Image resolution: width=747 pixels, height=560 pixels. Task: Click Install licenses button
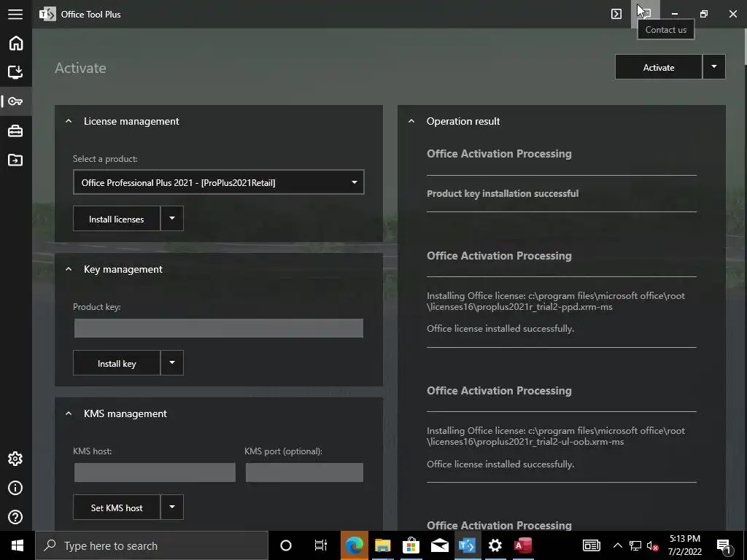pos(116,219)
